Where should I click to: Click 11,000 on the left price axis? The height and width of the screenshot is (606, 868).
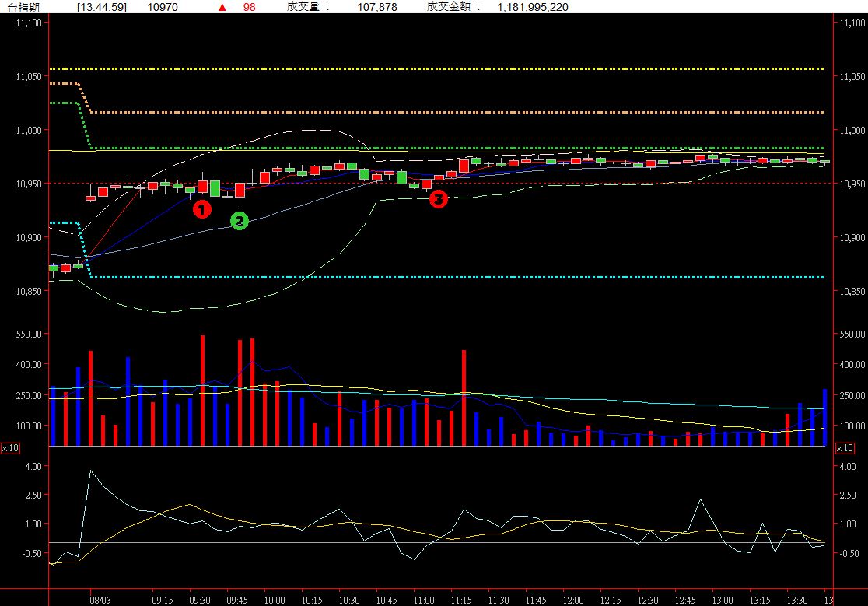tap(29, 130)
